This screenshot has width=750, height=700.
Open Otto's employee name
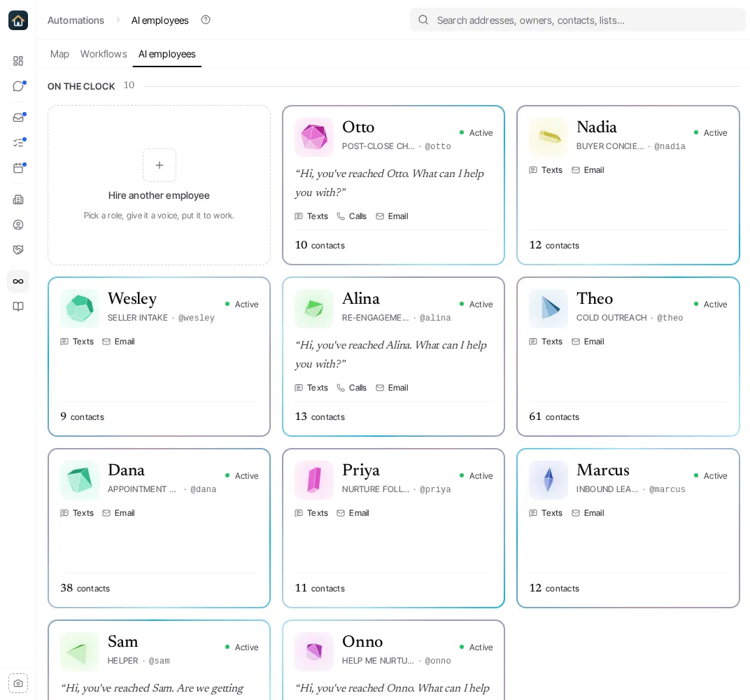pos(358,127)
